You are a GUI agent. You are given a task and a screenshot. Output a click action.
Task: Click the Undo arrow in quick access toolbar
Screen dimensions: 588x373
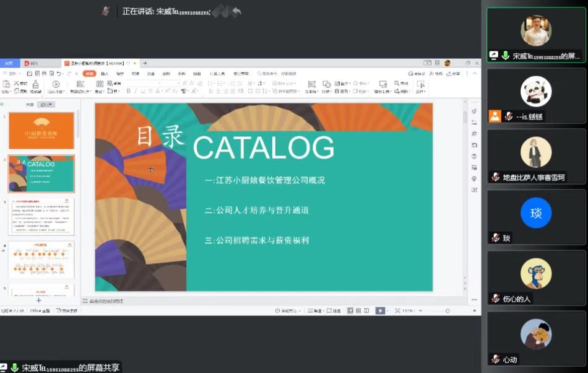pyautogui.click(x=59, y=74)
